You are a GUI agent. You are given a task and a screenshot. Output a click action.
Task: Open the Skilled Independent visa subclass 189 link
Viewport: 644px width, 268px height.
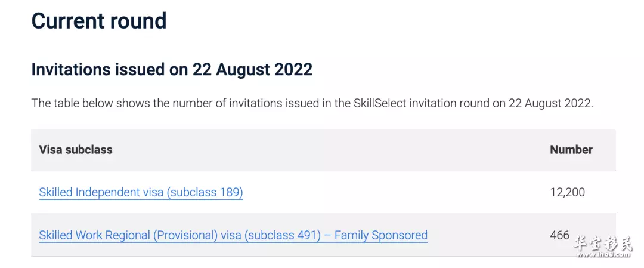pyautogui.click(x=141, y=192)
